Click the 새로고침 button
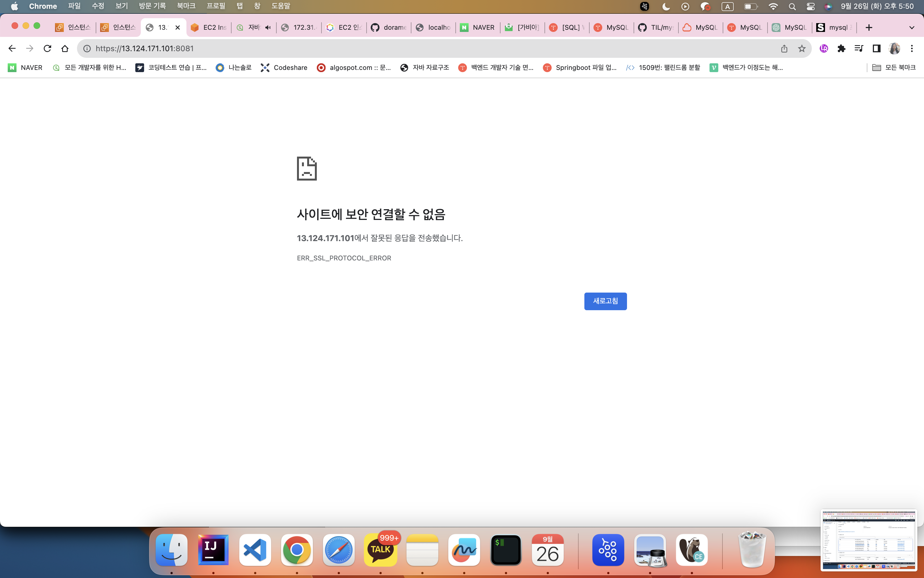Viewport: 924px width, 578px height. 605,301
